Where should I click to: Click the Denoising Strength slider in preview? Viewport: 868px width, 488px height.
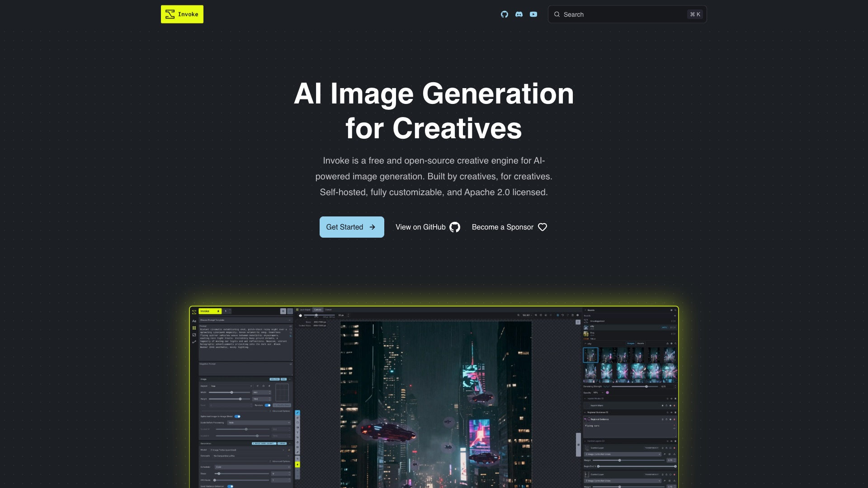pyautogui.click(x=636, y=387)
